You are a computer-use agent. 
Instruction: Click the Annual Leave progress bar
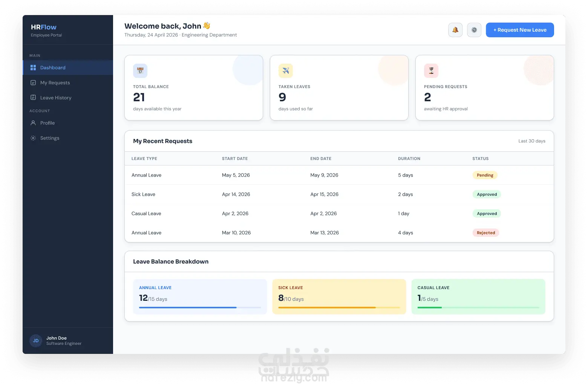point(200,308)
